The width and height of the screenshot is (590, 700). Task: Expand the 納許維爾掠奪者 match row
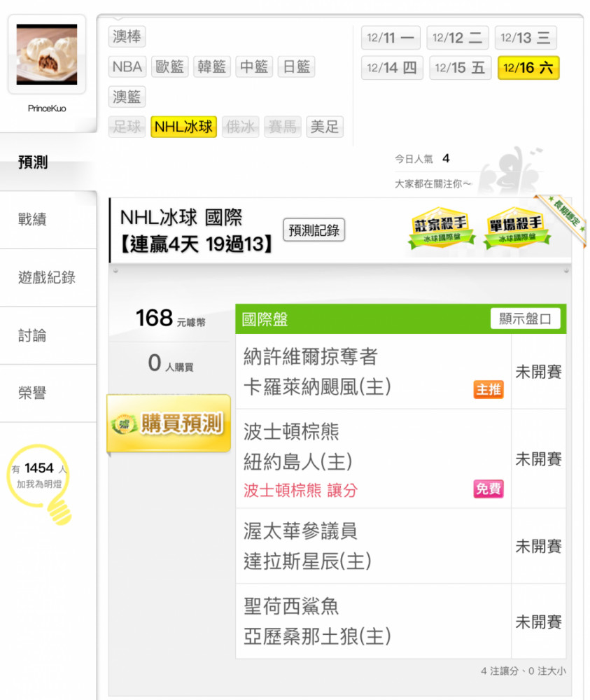(x=373, y=372)
